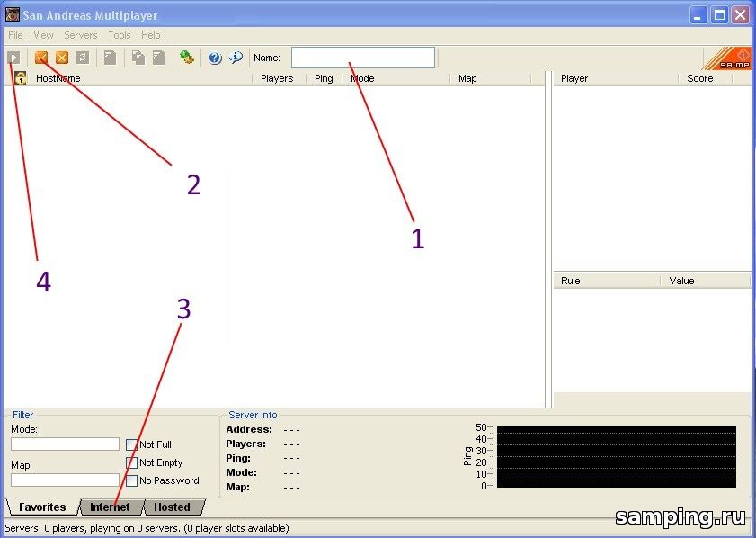756x538 pixels.
Task: Maximize the San Andreas Multiplayer window
Action: coord(719,15)
